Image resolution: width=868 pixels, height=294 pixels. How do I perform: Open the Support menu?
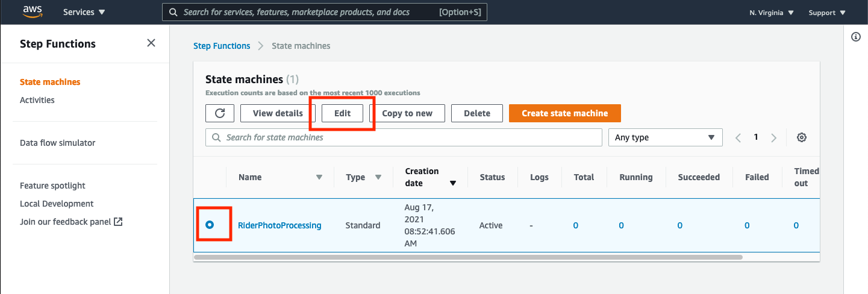click(827, 13)
